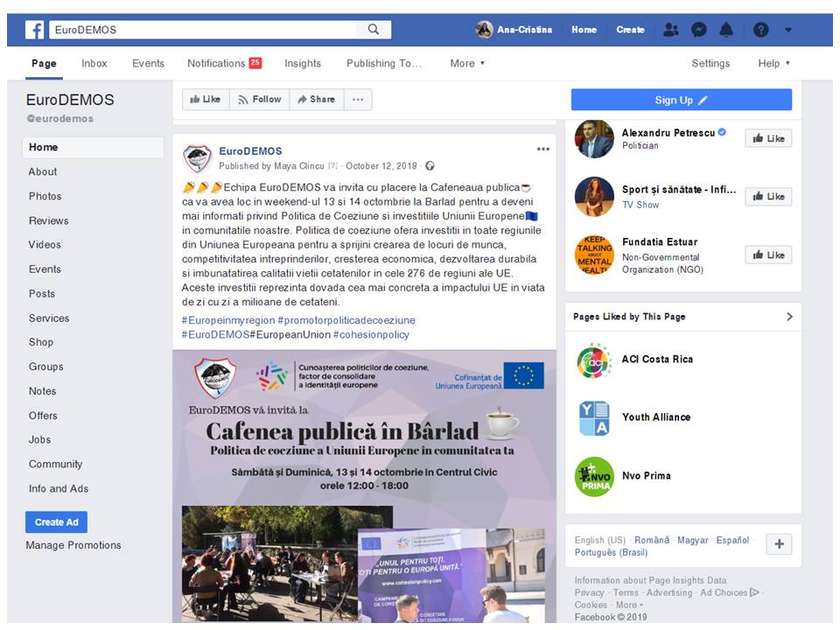Click Manage Promotions link

73,545
